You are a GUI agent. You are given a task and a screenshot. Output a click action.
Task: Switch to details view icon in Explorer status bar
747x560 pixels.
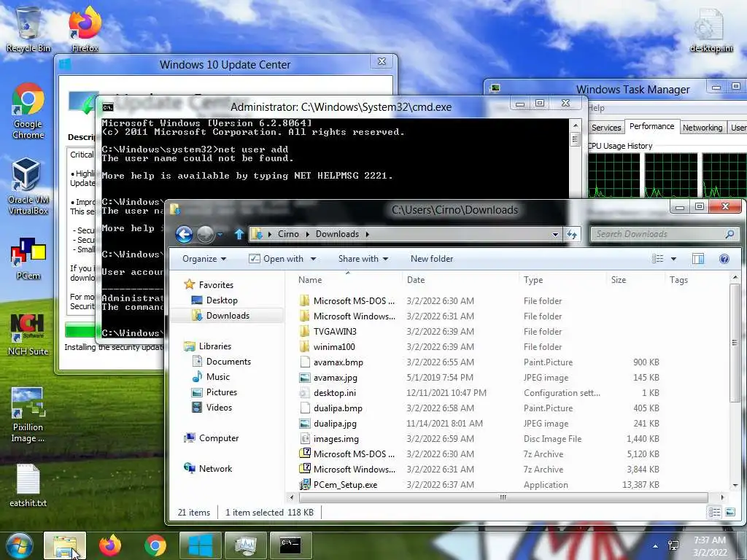pyautogui.click(x=714, y=513)
